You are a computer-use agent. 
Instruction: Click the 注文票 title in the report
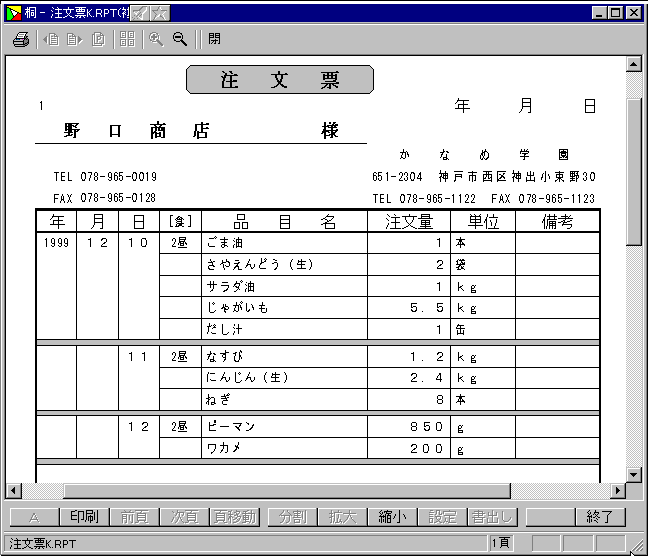coord(280,80)
